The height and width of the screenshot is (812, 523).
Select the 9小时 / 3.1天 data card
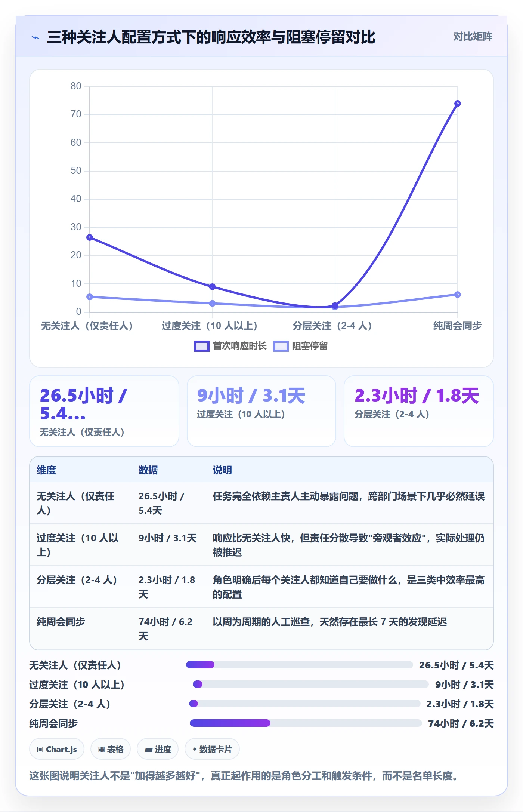click(261, 411)
